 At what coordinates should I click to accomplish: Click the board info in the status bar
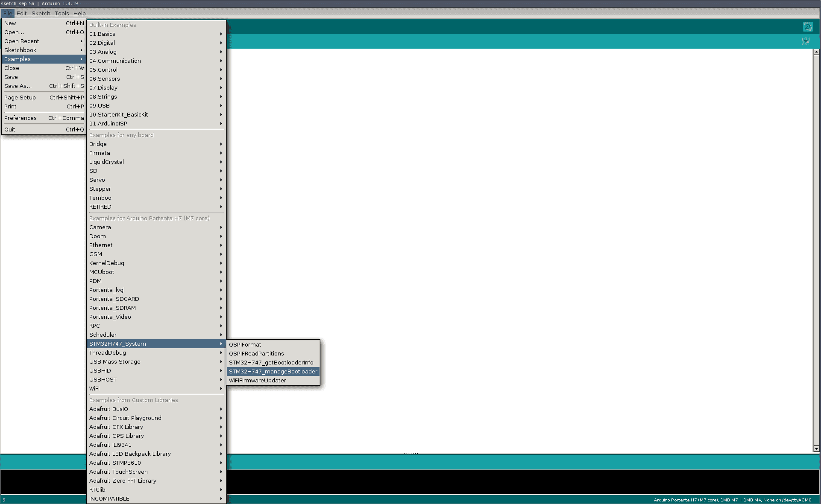[732, 500]
